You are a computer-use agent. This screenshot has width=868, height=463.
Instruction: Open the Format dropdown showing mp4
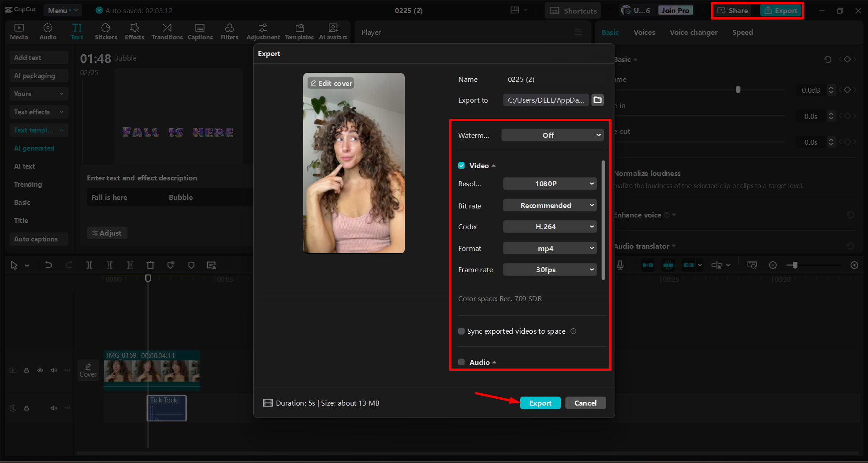coord(550,248)
